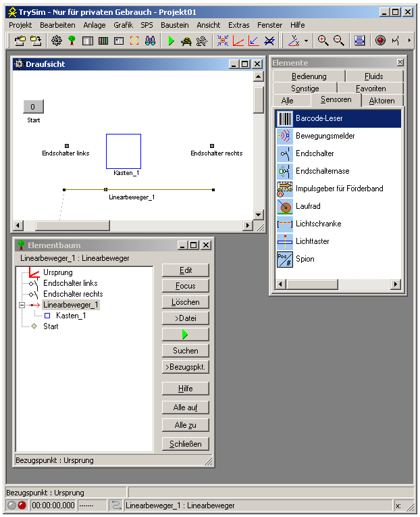420x517 pixels.
Task: Switch to the Aktoren tab
Action: (382, 101)
